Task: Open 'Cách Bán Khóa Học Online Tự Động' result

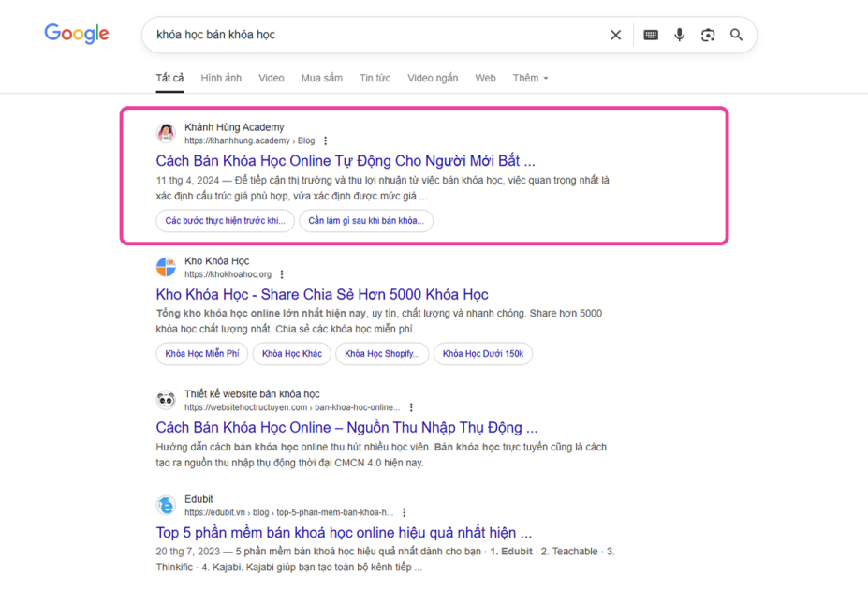Action: (346, 161)
